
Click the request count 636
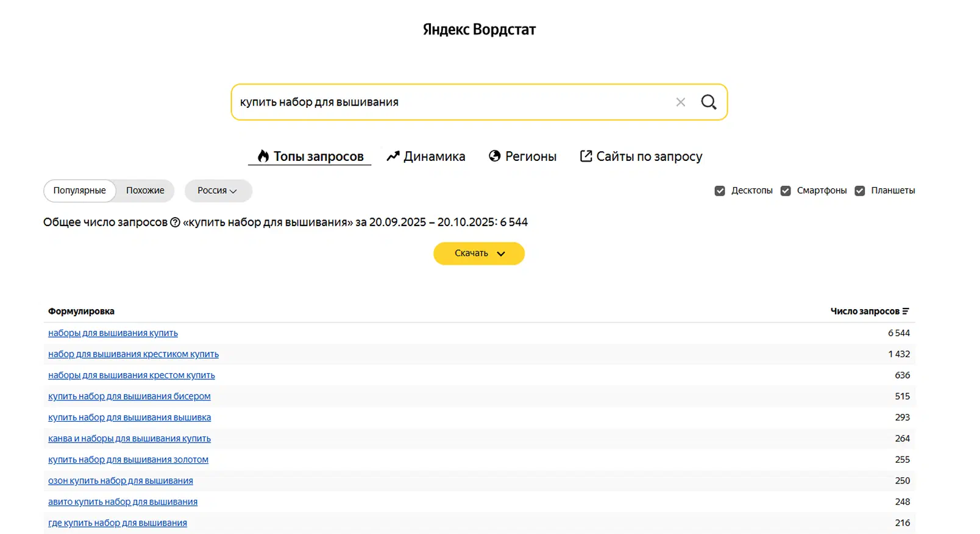point(903,376)
